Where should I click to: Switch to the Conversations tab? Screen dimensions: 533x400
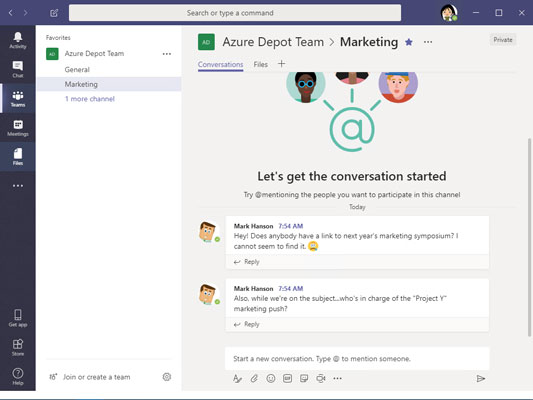[220, 64]
